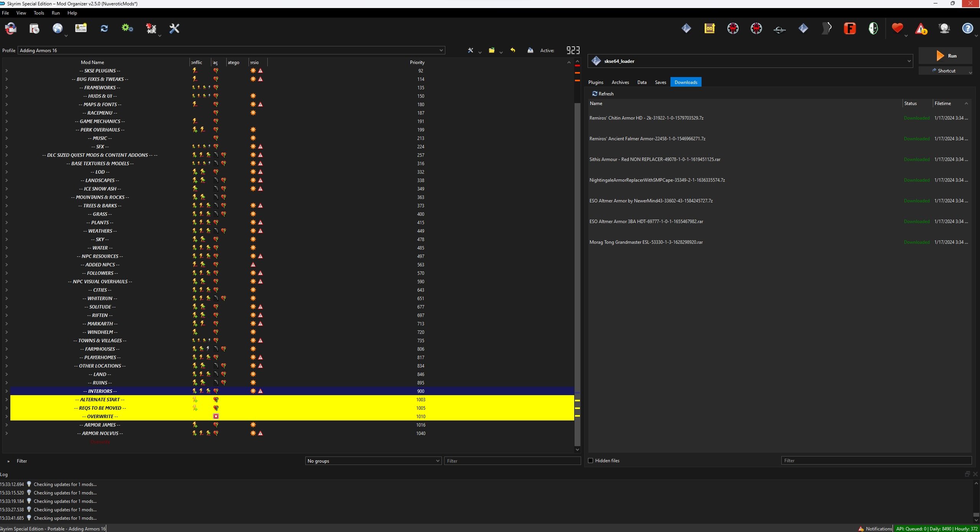Click Refresh in the Downloads panel
This screenshot has width=980, height=532.
tap(603, 94)
